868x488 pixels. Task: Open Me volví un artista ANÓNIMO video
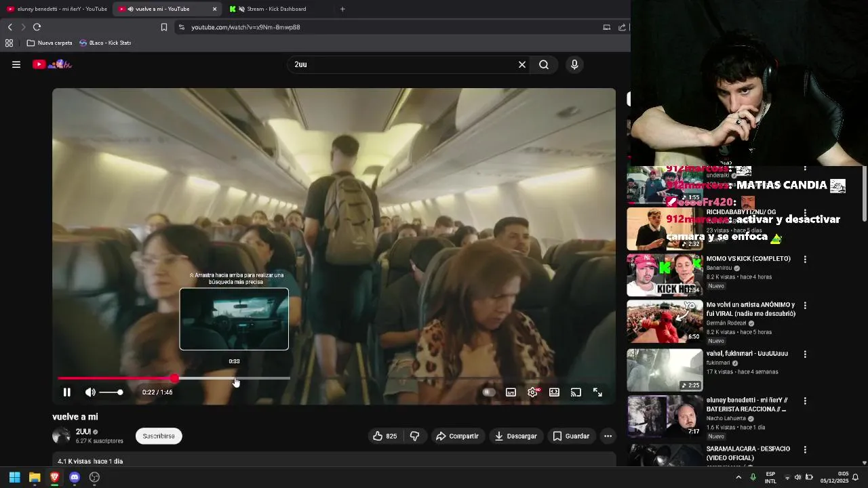[x=751, y=309]
